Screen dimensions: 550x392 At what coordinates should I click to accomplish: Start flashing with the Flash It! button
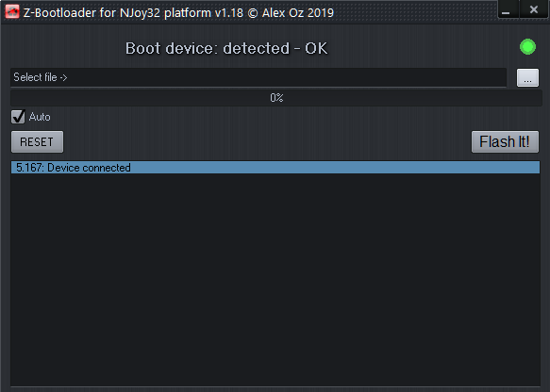(x=505, y=142)
